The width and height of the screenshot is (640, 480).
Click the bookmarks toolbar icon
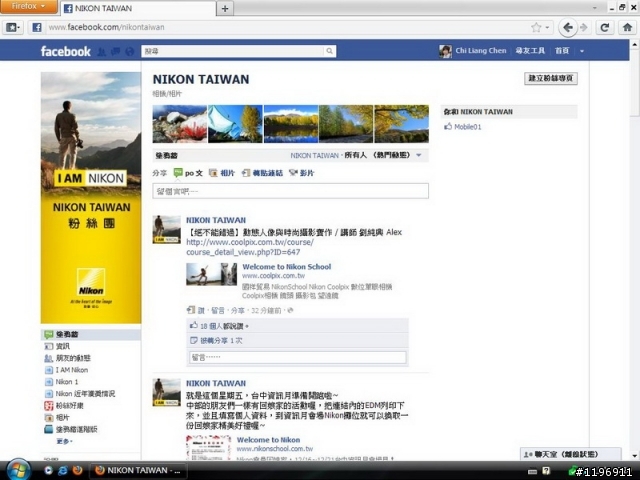13,27
